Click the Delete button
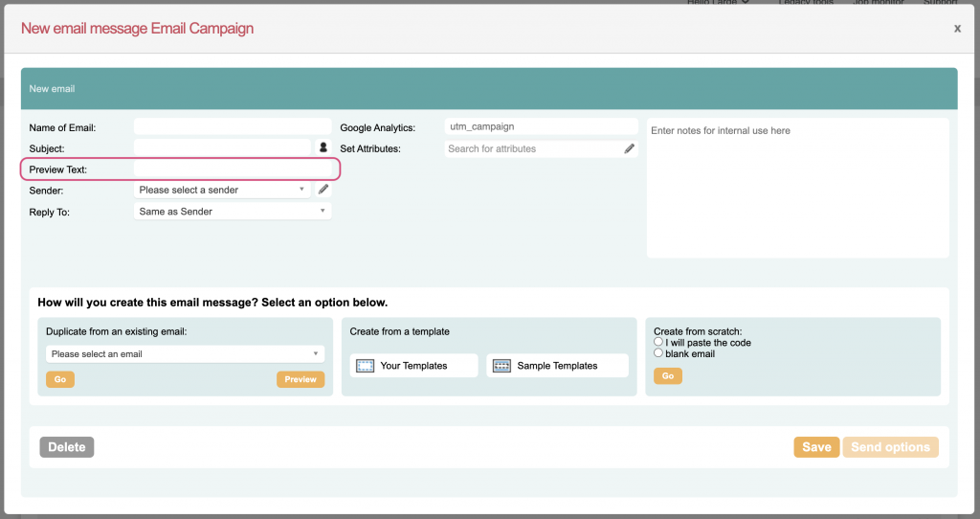980x519 pixels. point(67,447)
